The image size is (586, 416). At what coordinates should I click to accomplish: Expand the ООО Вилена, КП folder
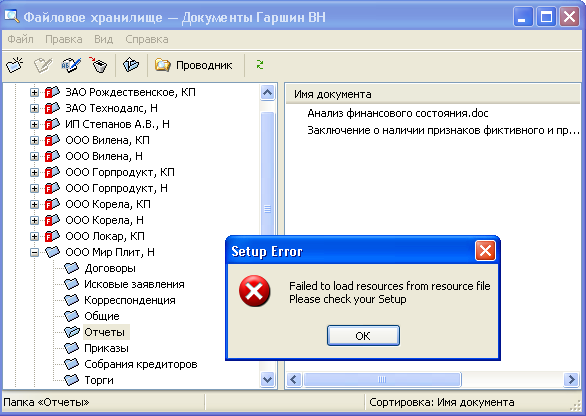click(34, 141)
